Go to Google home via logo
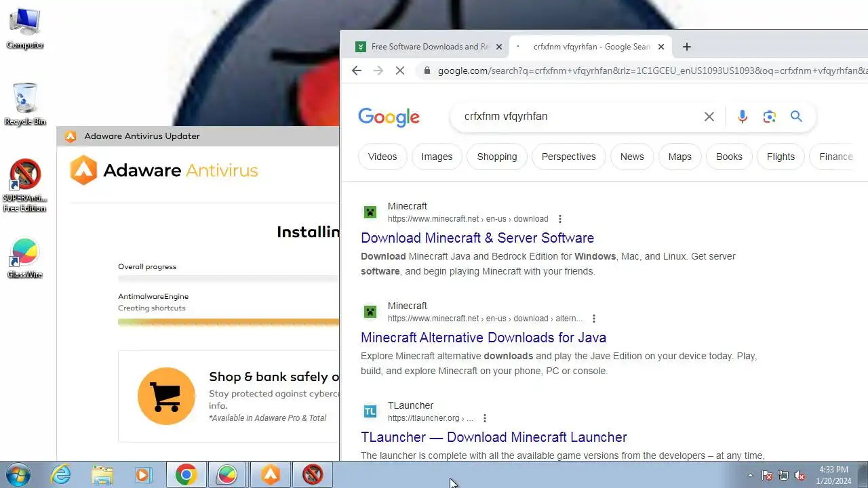 click(389, 117)
